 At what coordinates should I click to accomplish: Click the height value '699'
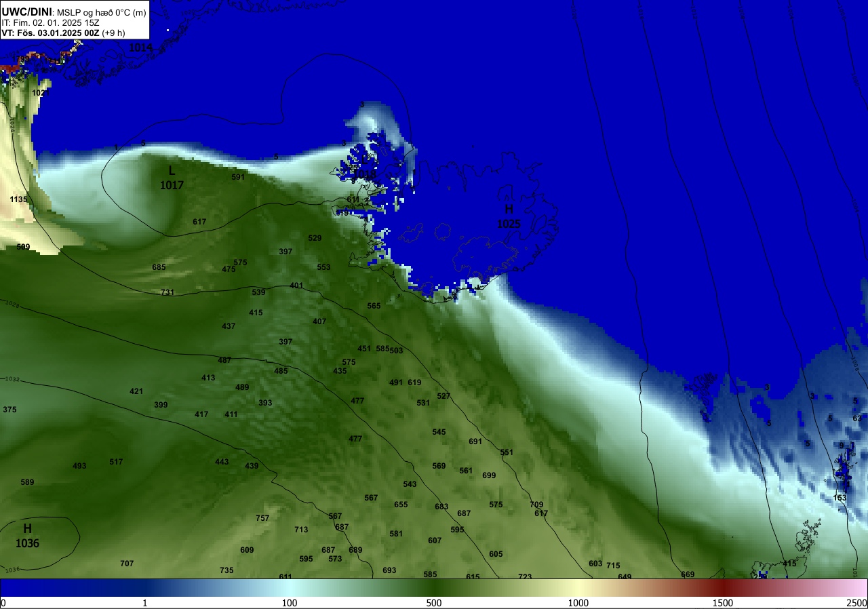coord(489,475)
